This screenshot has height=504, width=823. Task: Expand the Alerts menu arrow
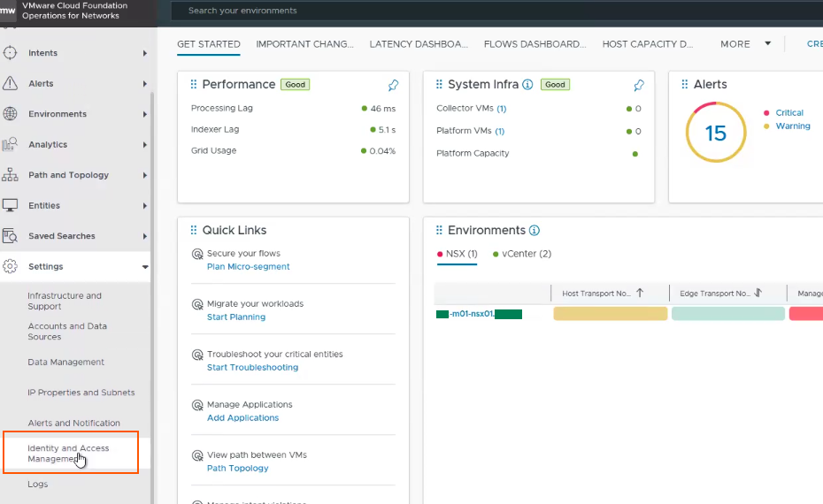tap(145, 83)
